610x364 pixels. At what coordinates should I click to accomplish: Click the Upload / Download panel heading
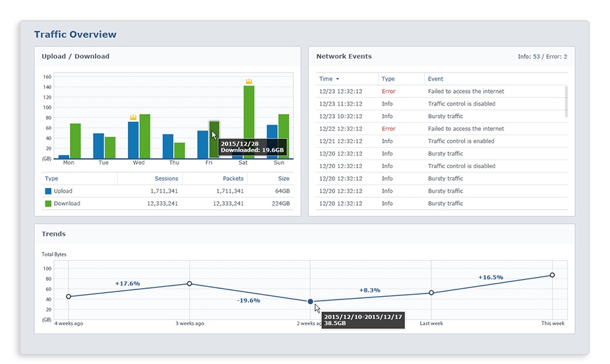pos(75,57)
